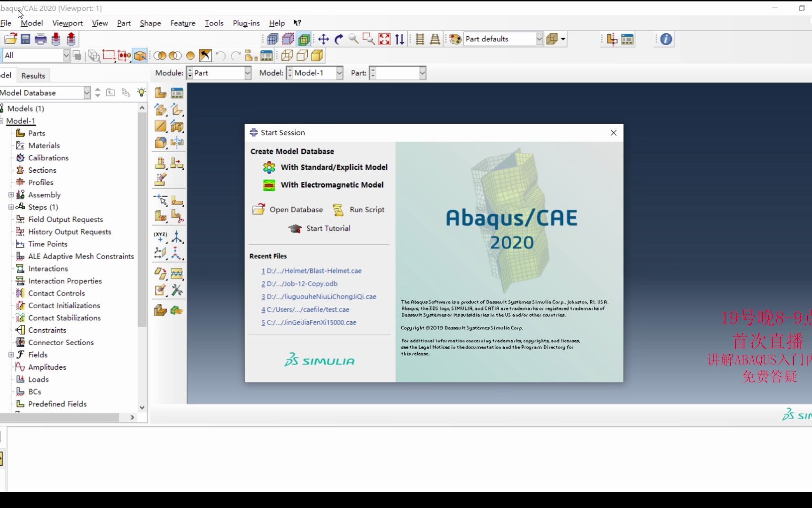This screenshot has width=812, height=508.
Task: Select Loads in the model tree
Action: tap(38, 379)
